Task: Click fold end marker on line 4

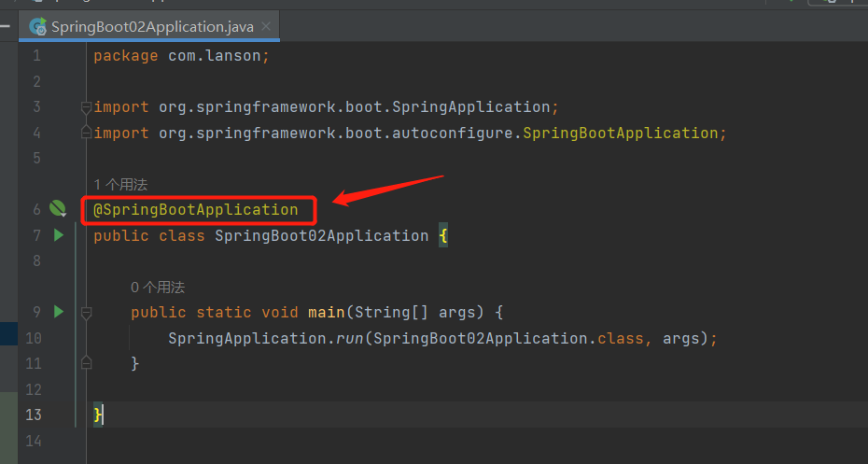Action: click(86, 133)
